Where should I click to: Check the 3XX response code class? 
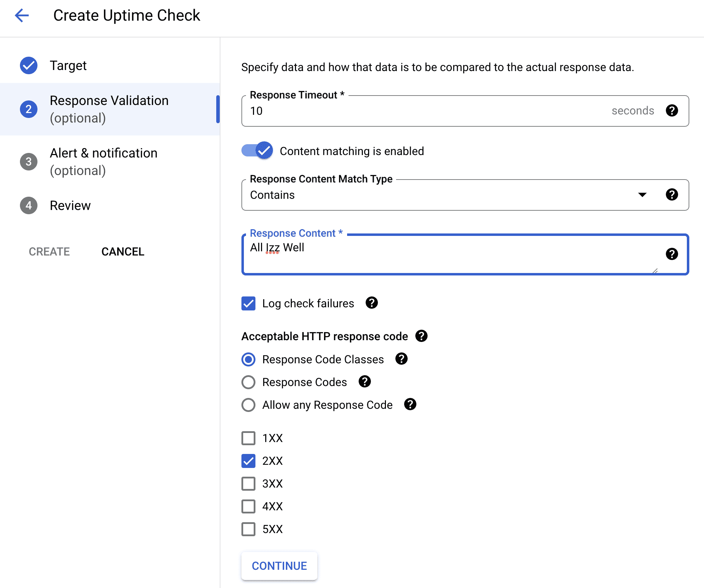[248, 484]
